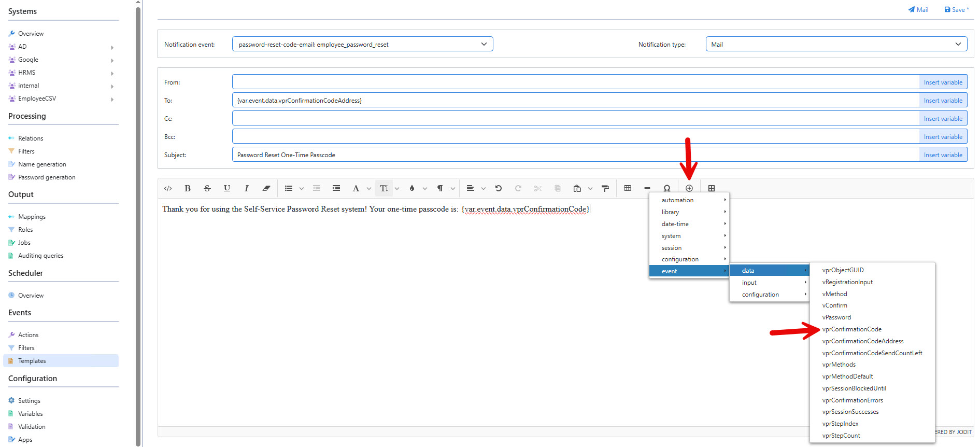Click the paste clipboard icon
980x447 pixels.
577,188
